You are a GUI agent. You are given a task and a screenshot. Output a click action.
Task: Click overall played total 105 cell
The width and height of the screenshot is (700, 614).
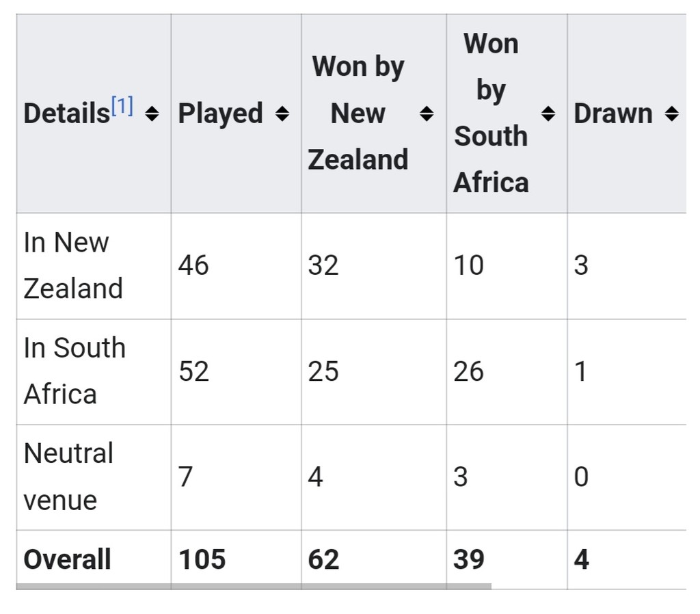202,559
